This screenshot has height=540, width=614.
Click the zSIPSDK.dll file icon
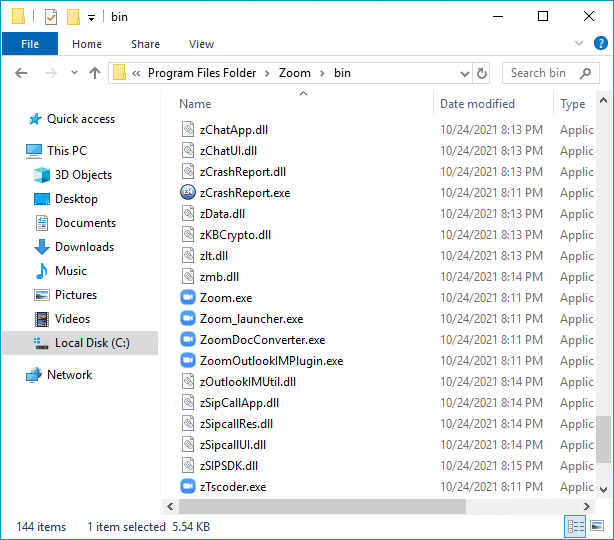pyautogui.click(x=188, y=465)
